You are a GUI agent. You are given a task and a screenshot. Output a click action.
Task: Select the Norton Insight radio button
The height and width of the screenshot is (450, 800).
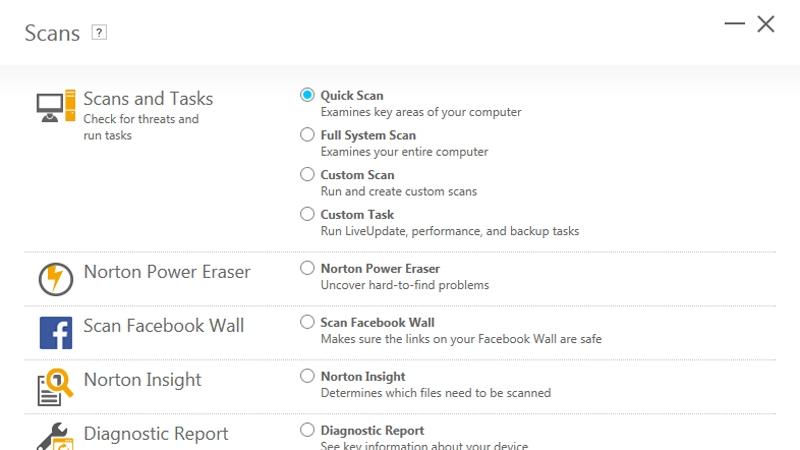point(307,376)
